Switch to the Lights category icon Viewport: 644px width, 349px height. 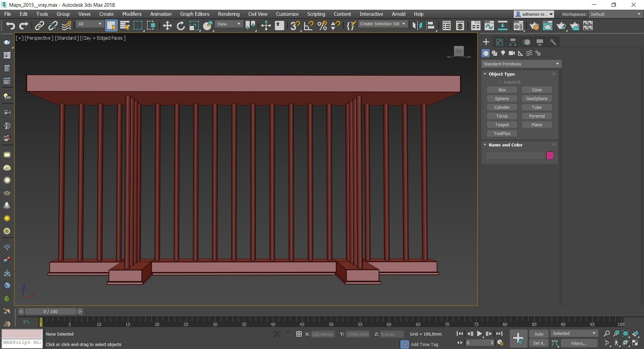pos(503,53)
